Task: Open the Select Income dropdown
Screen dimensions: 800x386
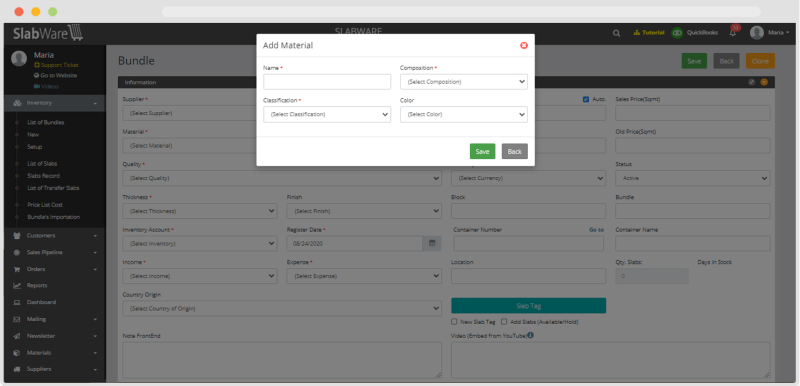Action: tap(200, 276)
